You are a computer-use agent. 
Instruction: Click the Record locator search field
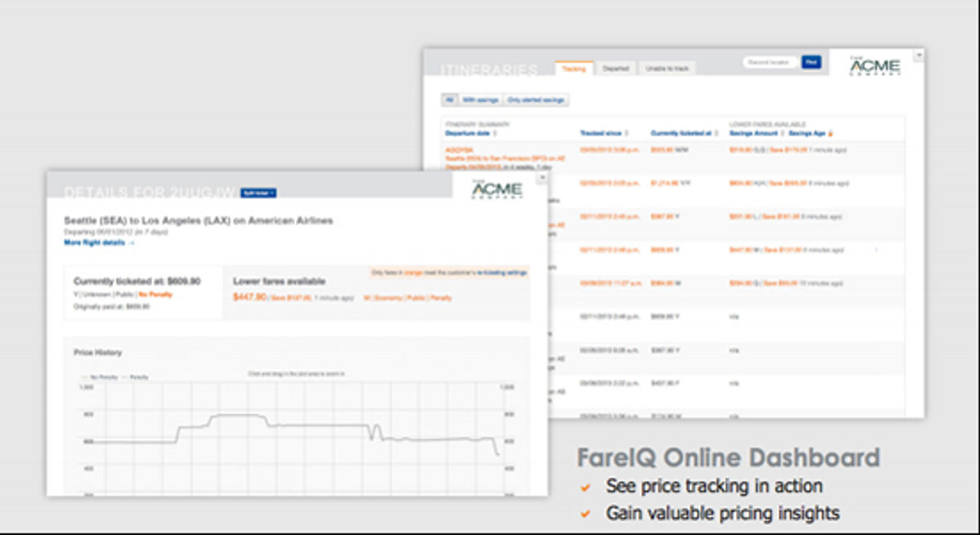click(x=769, y=62)
